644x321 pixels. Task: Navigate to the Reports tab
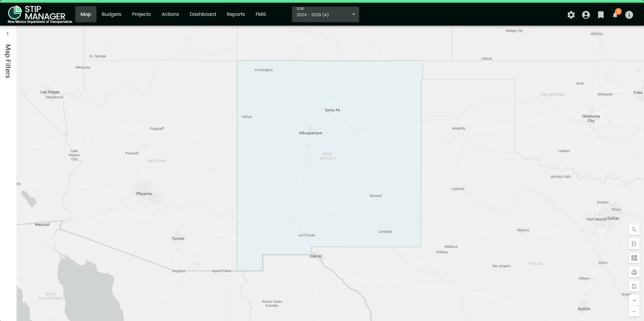coord(236,14)
